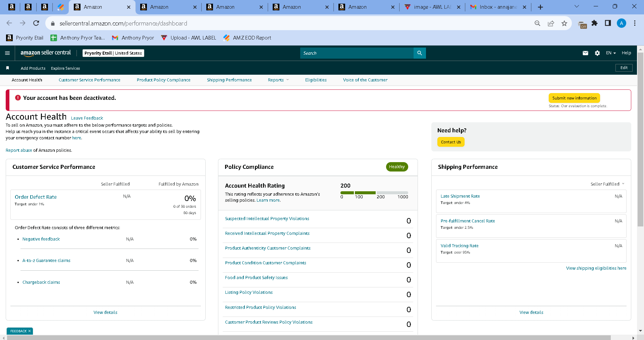The height and width of the screenshot is (340, 644).
Task: Go back with the browser back arrow
Action: coord(9,23)
